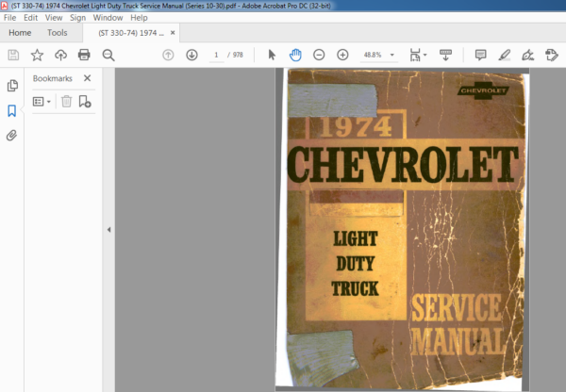Open the Window menu
This screenshot has width=566, height=392.
tap(108, 18)
